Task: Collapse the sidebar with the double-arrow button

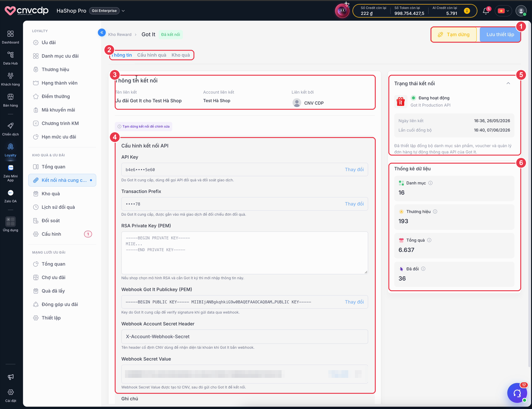Action: (102, 33)
